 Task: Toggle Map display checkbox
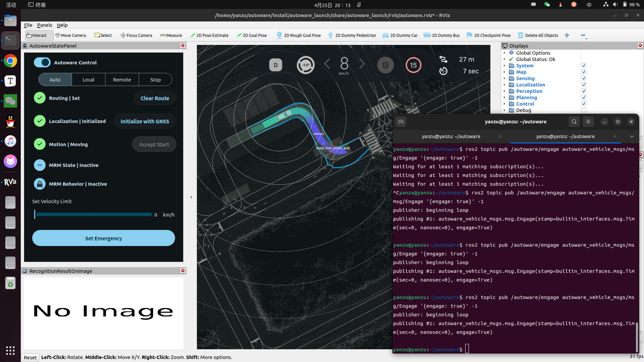click(584, 72)
